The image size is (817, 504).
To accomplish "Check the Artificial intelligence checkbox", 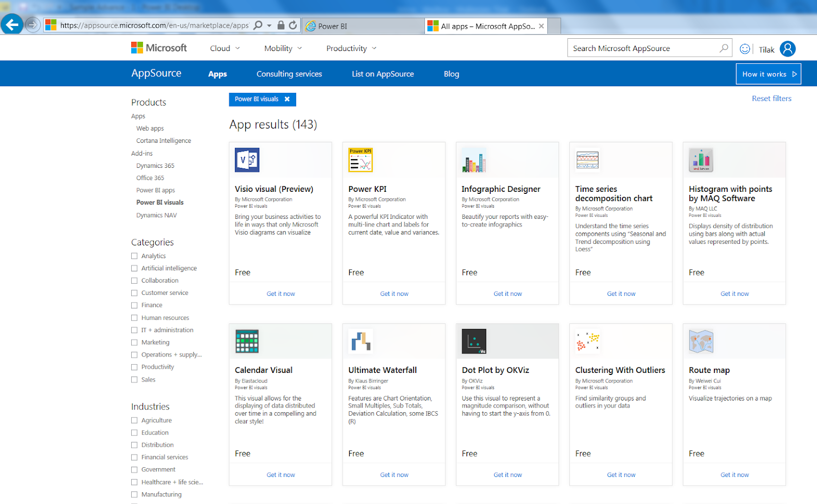I will (134, 268).
